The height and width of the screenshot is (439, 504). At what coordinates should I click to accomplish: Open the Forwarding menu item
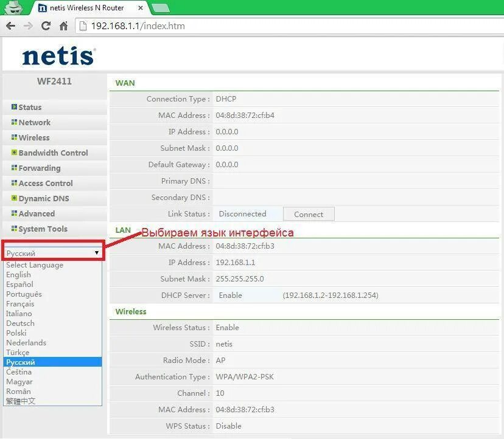click(x=40, y=168)
